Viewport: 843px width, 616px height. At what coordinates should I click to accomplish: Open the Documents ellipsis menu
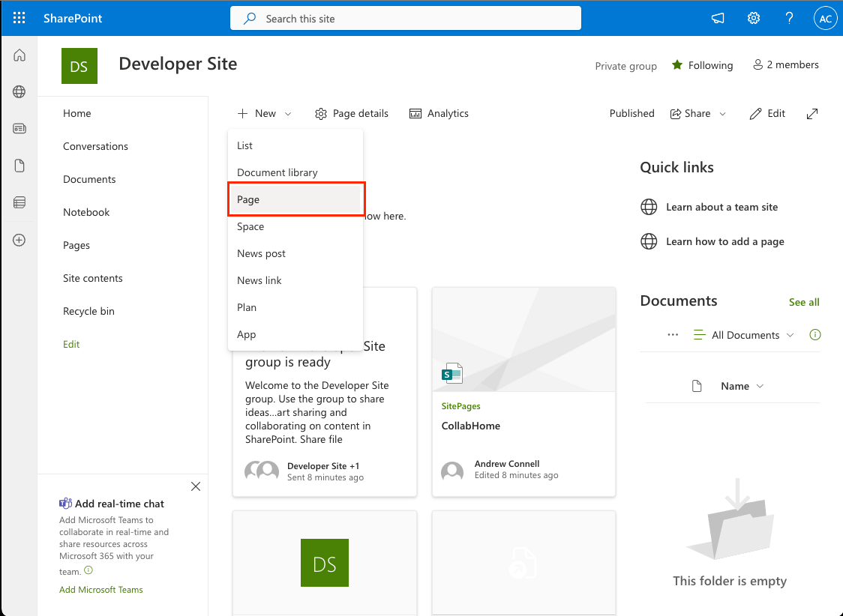point(673,334)
